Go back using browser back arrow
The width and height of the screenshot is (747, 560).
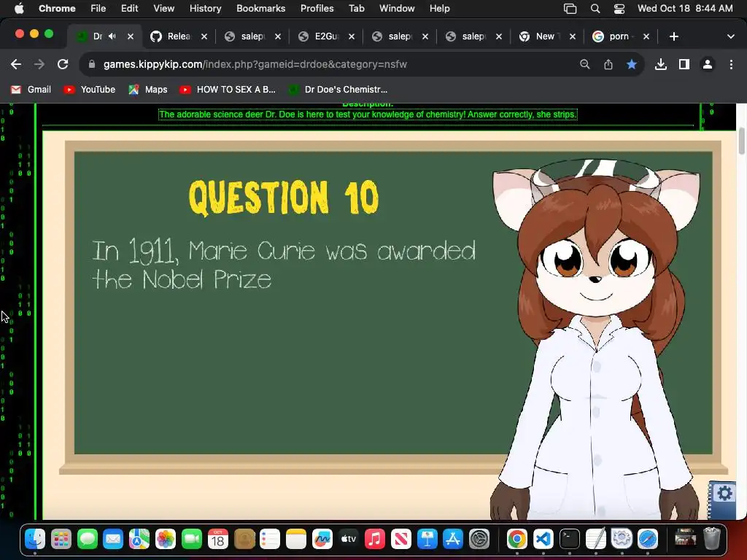pyautogui.click(x=16, y=64)
